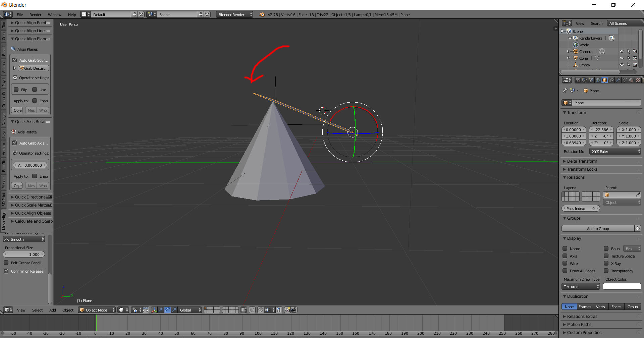Toggle Auto Grab Source checkbox
Image resolution: width=644 pixels, height=338 pixels.
coord(15,60)
